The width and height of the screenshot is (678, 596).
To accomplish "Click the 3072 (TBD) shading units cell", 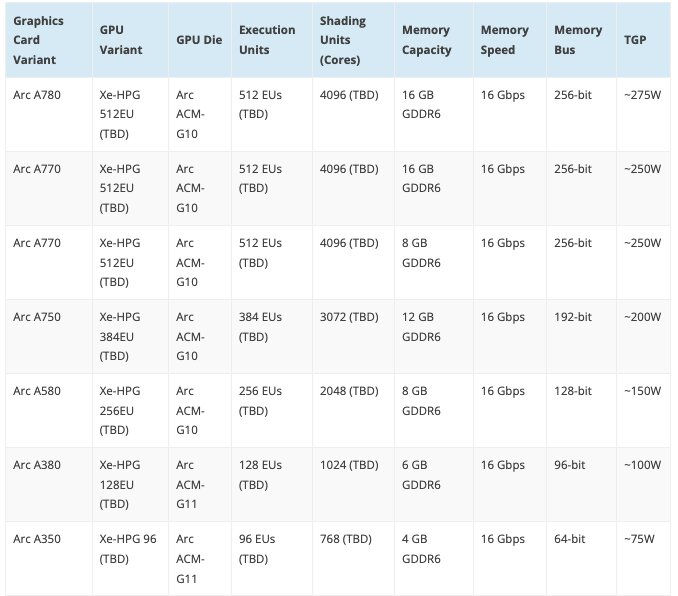I will (x=349, y=317).
